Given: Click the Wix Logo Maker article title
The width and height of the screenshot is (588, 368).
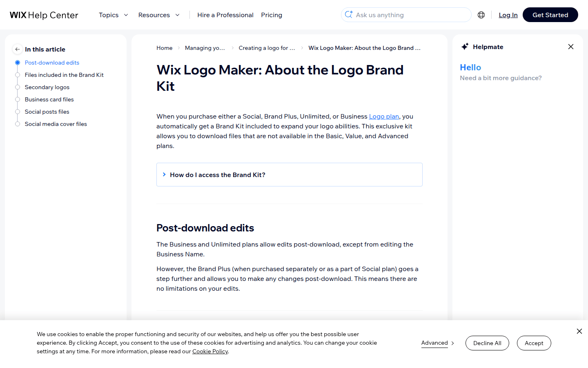Looking at the screenshot, I should [x=280, y=78].
